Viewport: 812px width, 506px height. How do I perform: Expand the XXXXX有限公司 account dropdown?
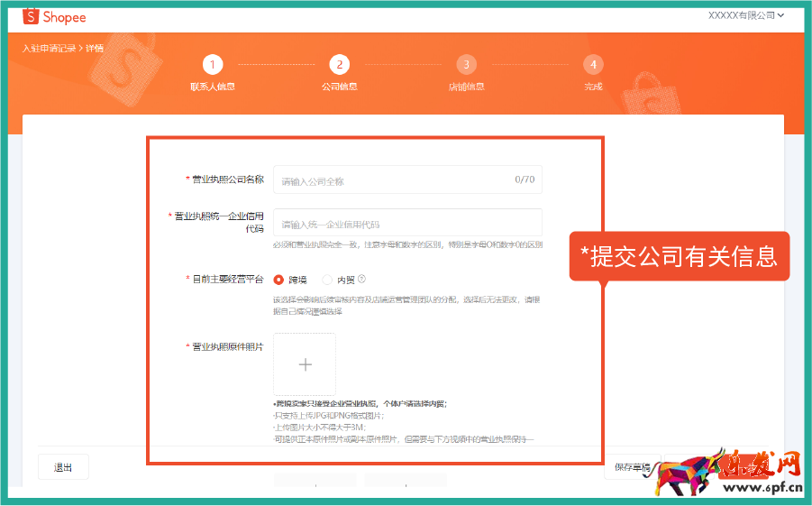[x=745, y=15]
